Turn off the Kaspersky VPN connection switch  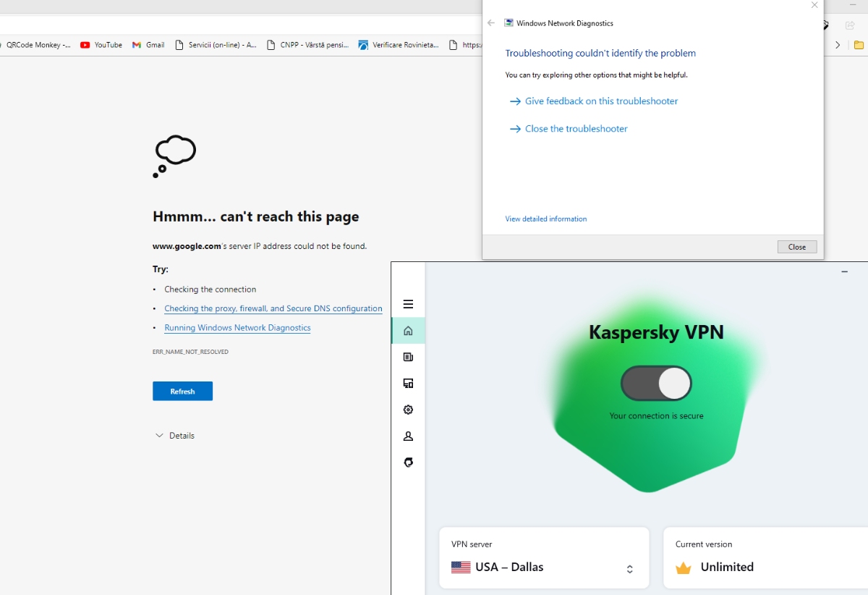tap(656, 384)
